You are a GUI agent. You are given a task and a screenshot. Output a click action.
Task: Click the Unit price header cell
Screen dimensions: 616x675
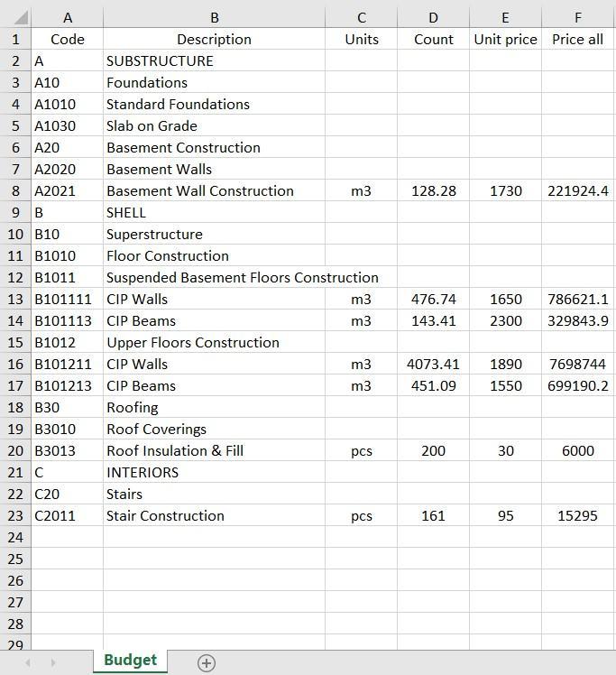pyautogui.click(x=505, y=39)
